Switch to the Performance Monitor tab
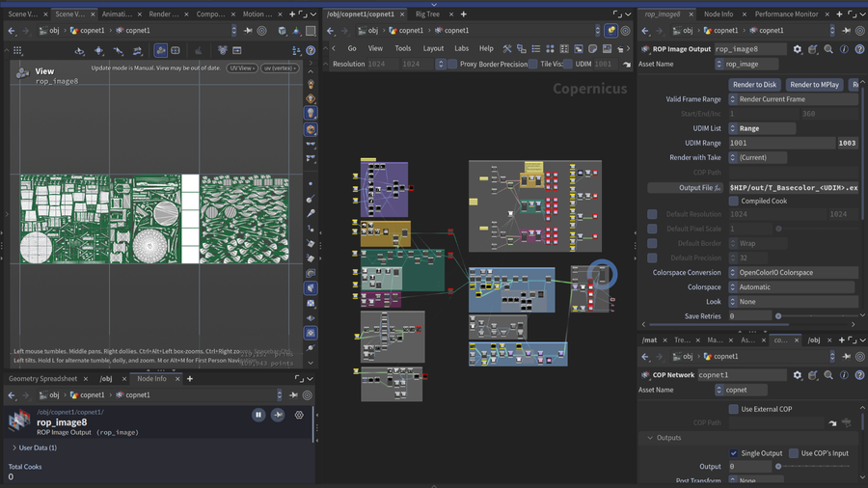 pyautogui.click(x=786, y=14)
